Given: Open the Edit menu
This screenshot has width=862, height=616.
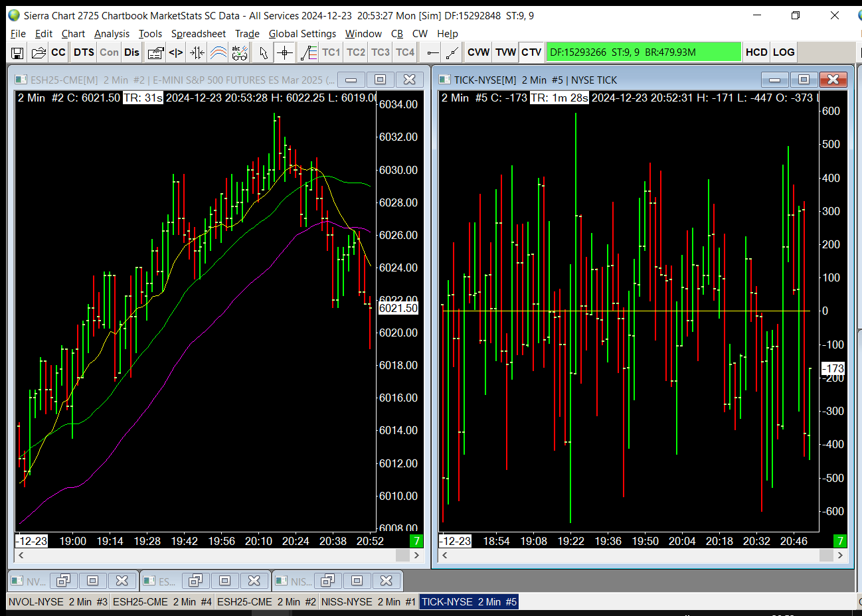Looking at the screenshot, I should pyautogui.click(x=44, y=34).
